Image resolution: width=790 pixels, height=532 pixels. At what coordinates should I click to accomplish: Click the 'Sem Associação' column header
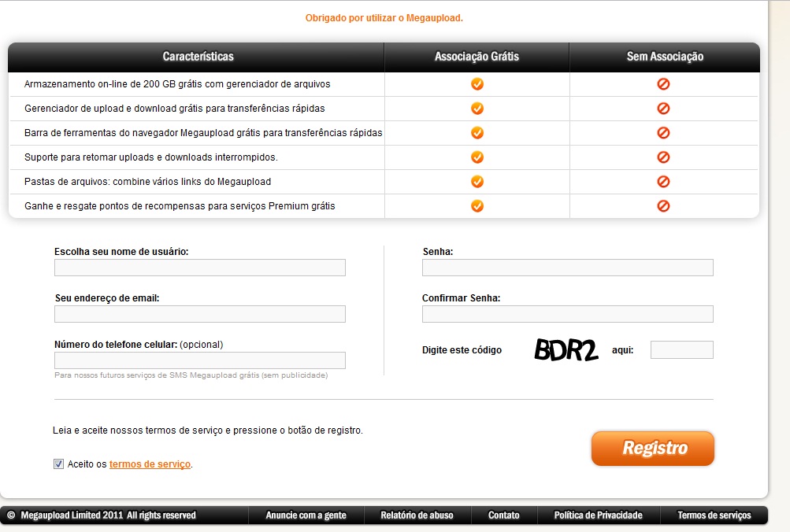(x=665, y=57)
